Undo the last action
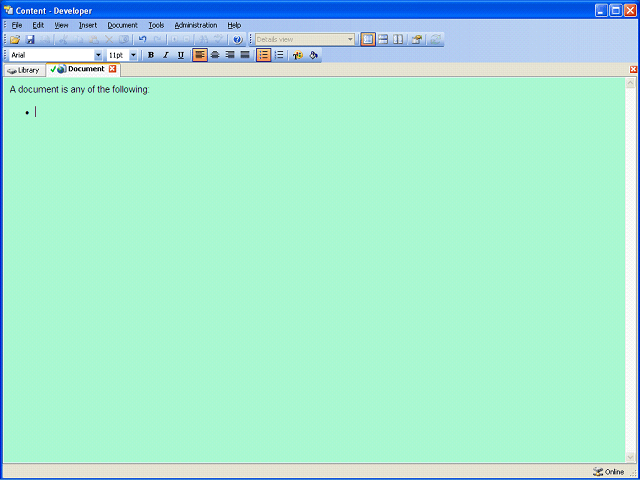Viewport: 640px width, 480px height. pyautogui.click(x=142, y=40)
